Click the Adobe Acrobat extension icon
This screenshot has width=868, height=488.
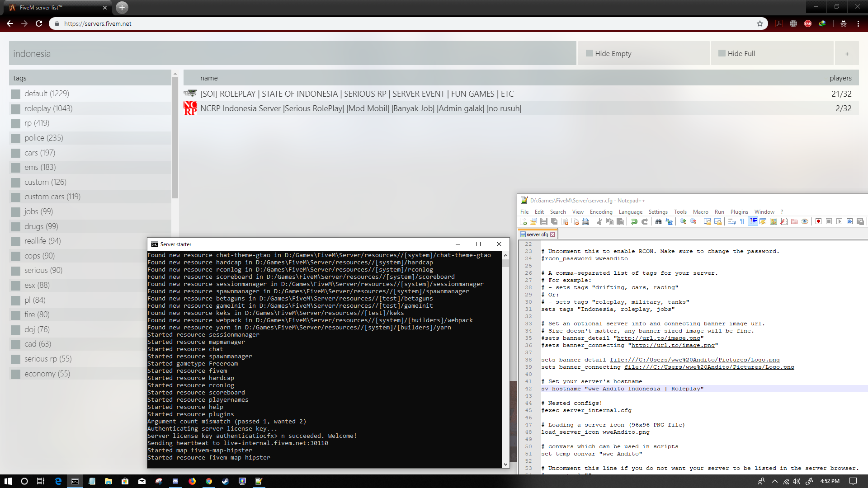click(779, 23)
